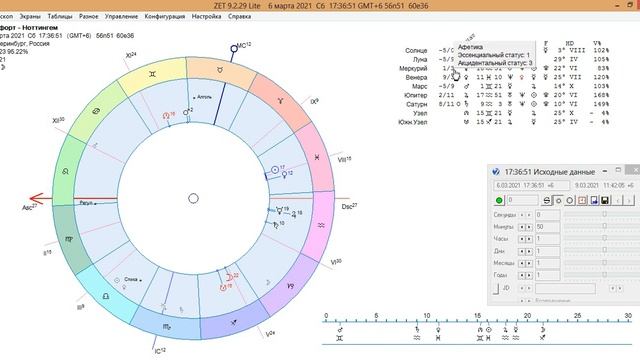The width and height of the screenshot is (640, 360).
Task: Increase the Дни value with right stepper
Action: [529, 251]
